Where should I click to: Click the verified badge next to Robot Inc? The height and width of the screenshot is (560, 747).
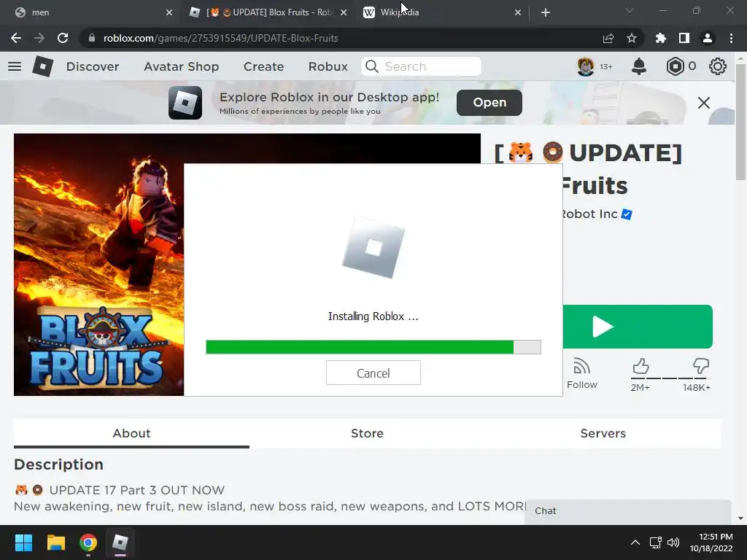point(627,215)
